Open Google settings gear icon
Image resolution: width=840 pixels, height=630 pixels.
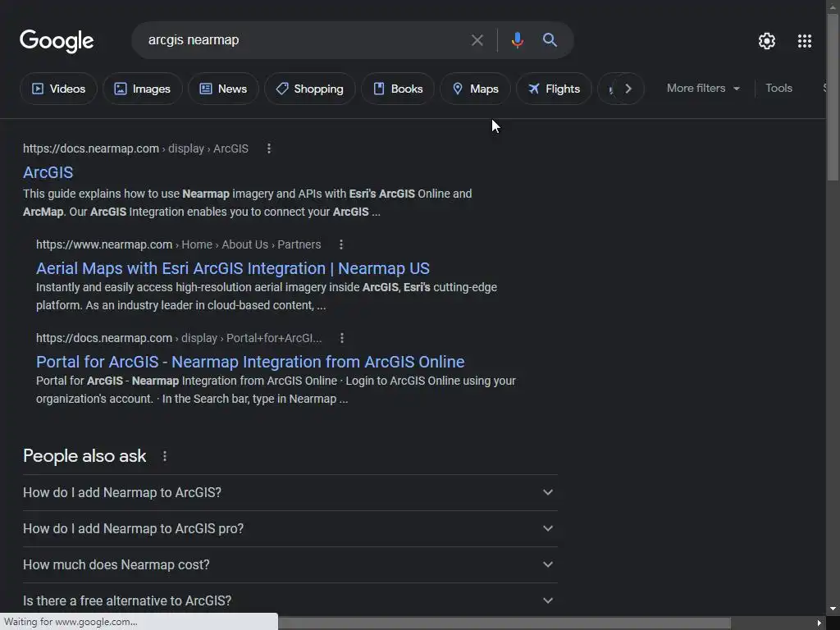tap(767, 41)
